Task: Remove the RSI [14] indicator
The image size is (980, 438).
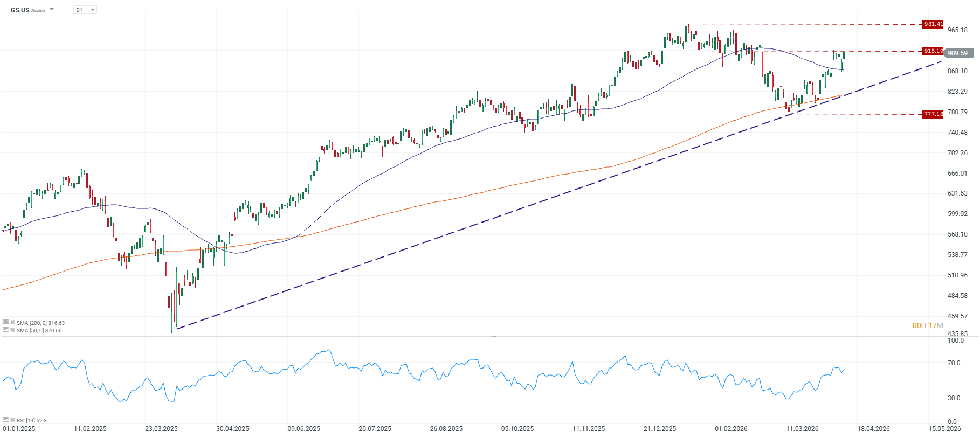Action: coord(12,420)
